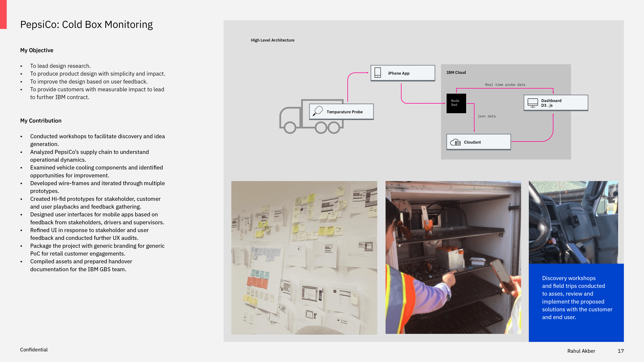Open the cold box inspection photo
644x362 pixels.
pyautogui.click(x=453, y=257)
